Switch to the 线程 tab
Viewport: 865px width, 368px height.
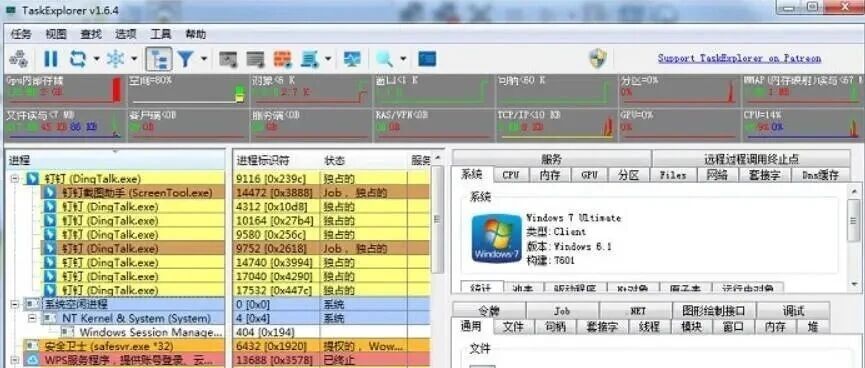point(649,327)
